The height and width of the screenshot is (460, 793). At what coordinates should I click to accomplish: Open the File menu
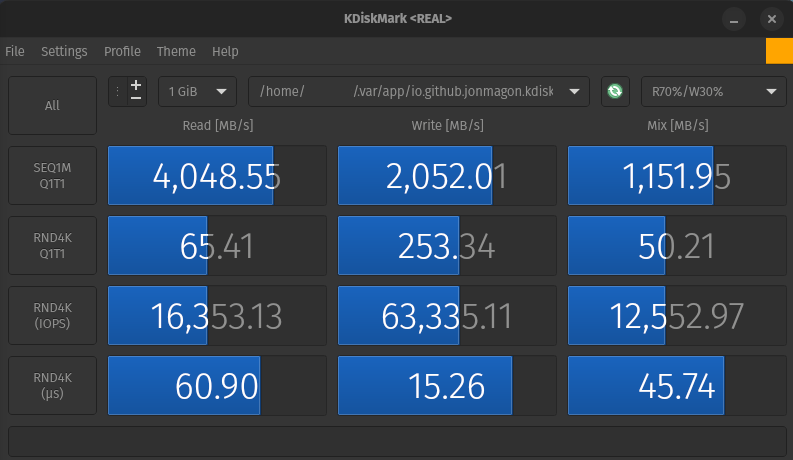pyautogui.click(x=15, y=51)
